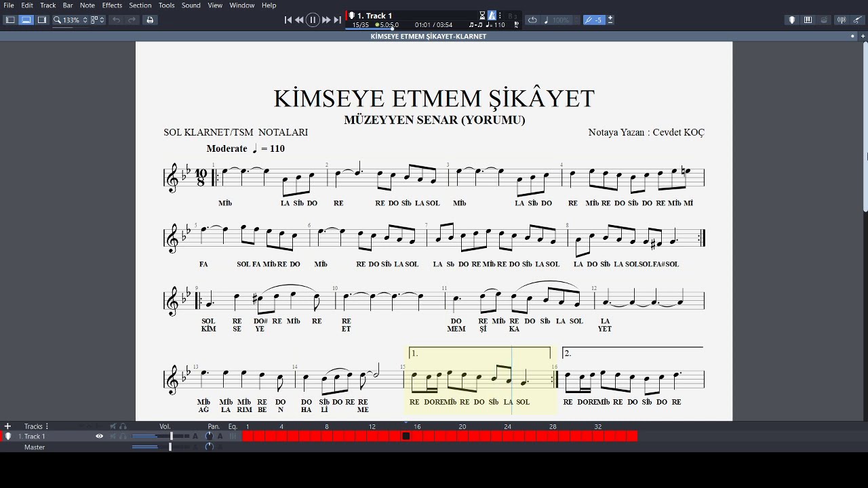Open the File menu

coord(9,5)
